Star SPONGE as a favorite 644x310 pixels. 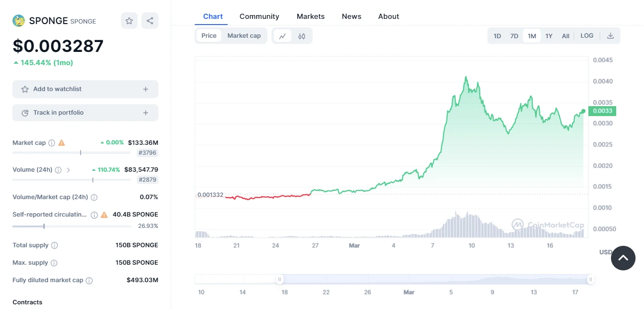pos(129,21)
